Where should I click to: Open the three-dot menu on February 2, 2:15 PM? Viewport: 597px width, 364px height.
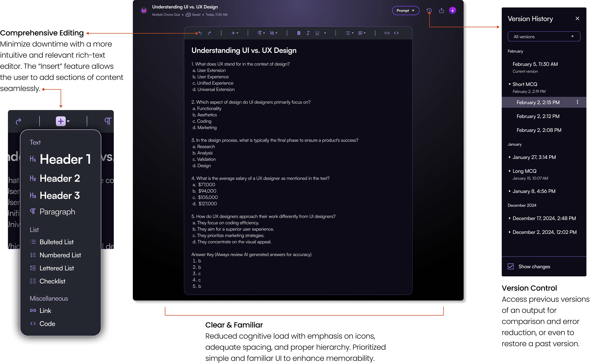pyautogui.click(x=577, y=102)
